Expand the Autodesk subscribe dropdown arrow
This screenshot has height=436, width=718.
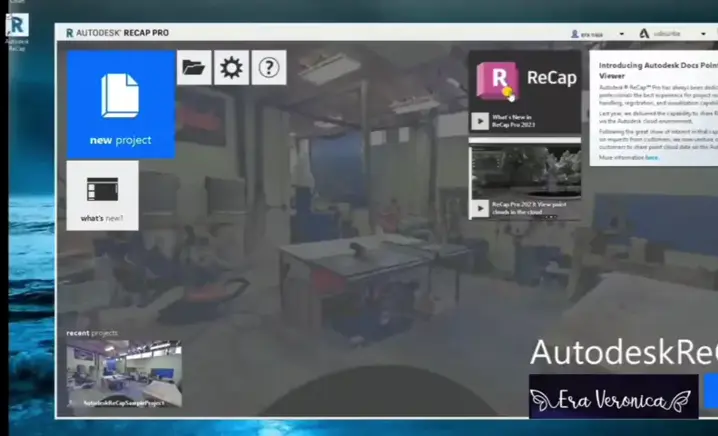click(x=703, y=33)
